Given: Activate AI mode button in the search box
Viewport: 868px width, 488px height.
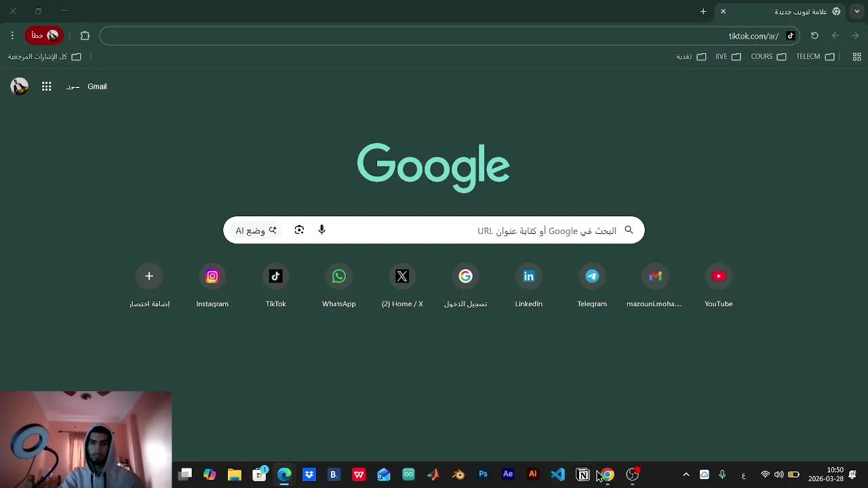Looking at the screenshot, I should point(256,230).
